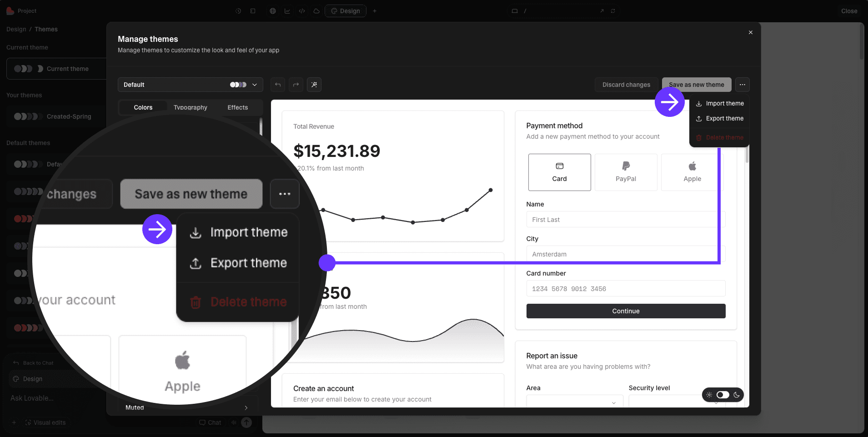Click the cloud icon in top bar
The width and height of the screenshot is (868, 437).
pyautogui.click(x=316, y=11)
